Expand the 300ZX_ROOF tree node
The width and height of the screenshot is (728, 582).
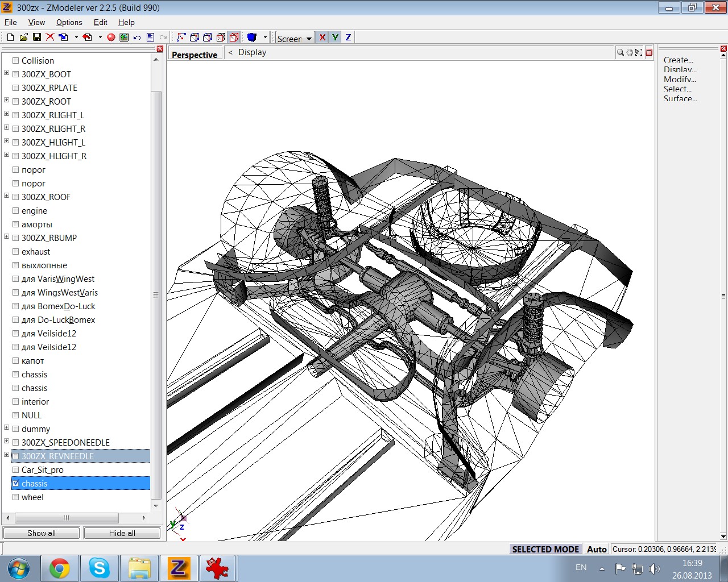pyautogui.click(x=7, y=196)
